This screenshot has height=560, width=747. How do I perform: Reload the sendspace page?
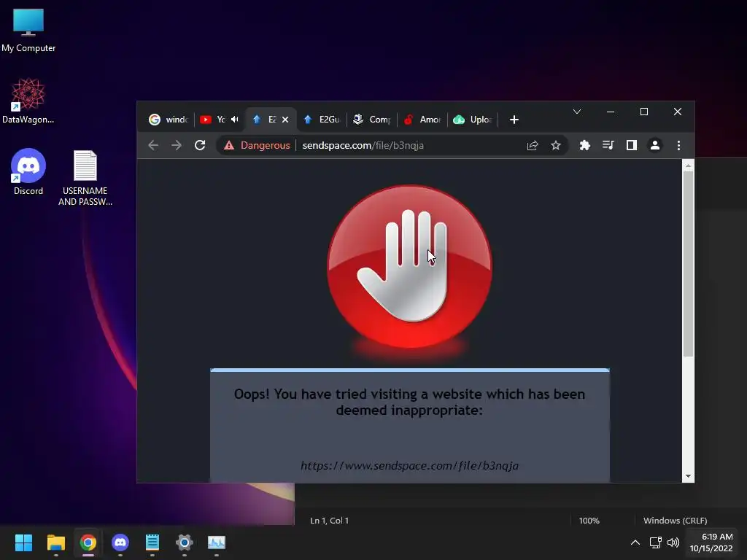pos(200,145)
